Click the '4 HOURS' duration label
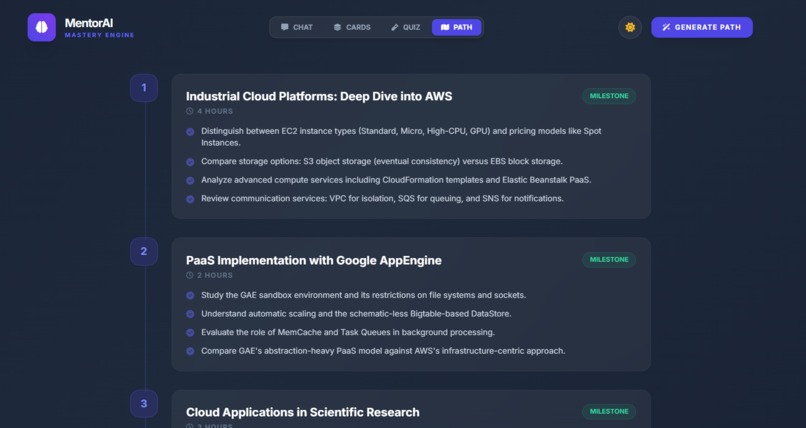The image size is (806, 428). point(215,111)
